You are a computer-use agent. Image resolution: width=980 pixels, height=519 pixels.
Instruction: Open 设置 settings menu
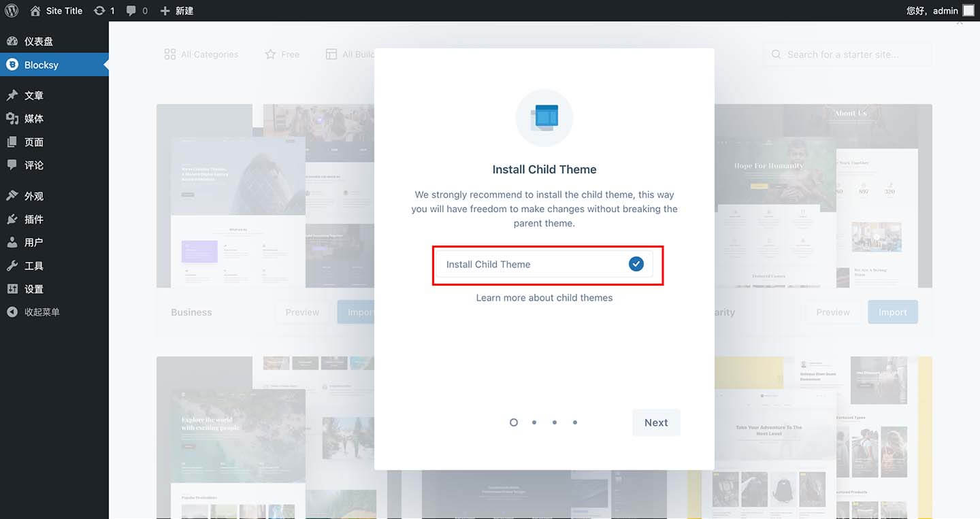pos(54,288)
